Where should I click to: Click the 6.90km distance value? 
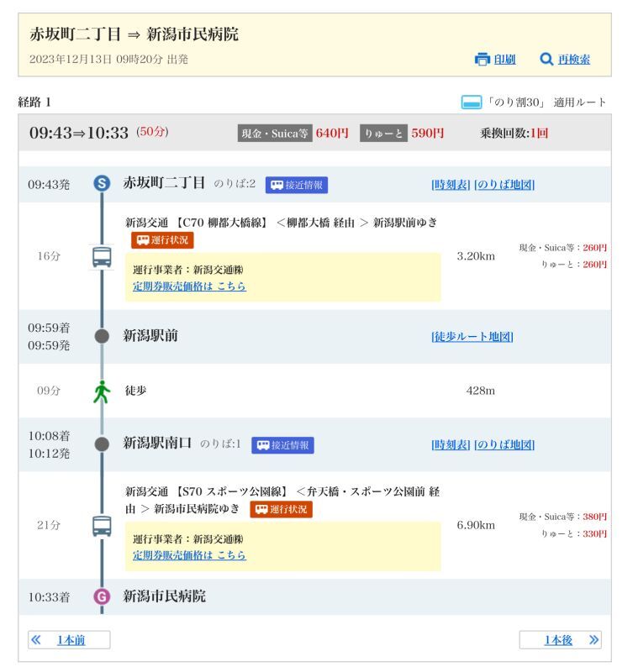pyautogui.click(x=476, y=526)
